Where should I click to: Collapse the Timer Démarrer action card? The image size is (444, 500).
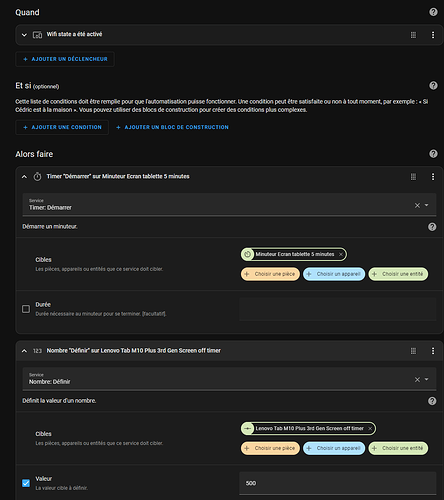click(x=24, y=177)
